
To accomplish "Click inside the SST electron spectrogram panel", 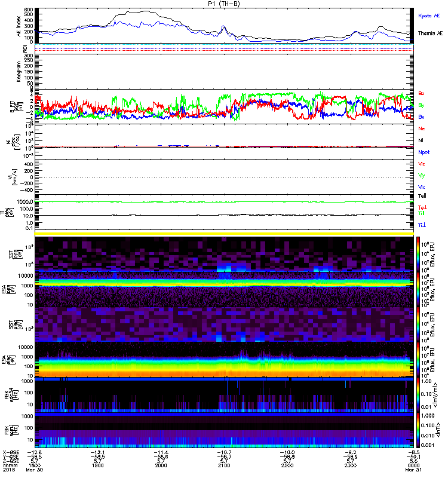I will (x=224, y=324).
